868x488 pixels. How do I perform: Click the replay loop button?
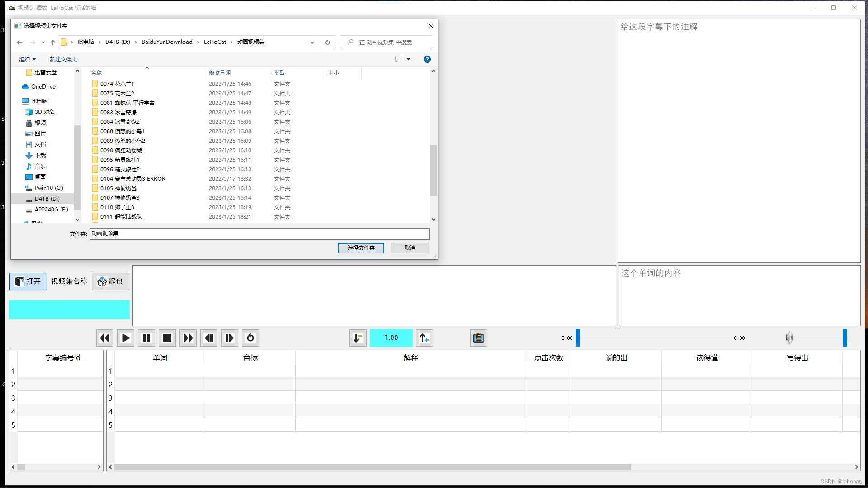coord(250,338)
